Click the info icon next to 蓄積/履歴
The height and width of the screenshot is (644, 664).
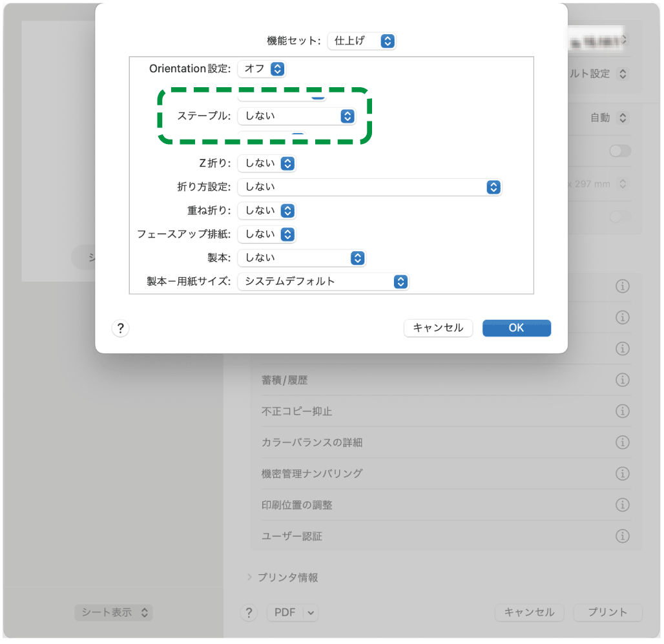coord(622,380)
